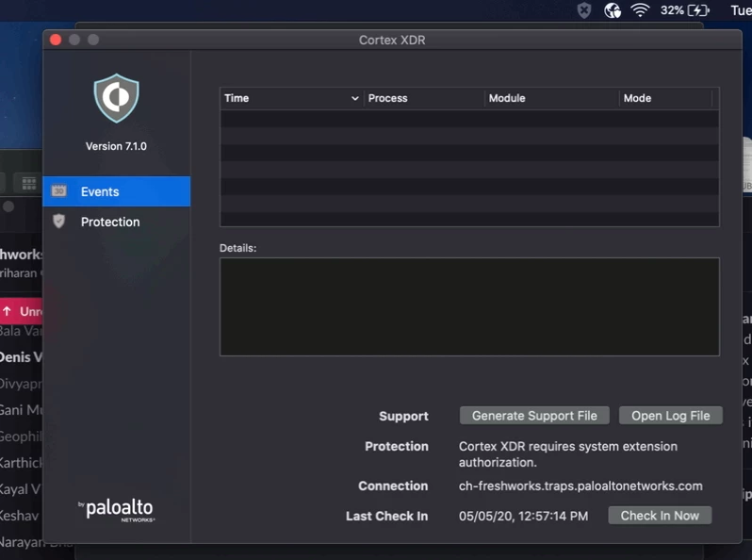
Task: Close the Cortex XDR window
Action: pyautogui.click(x=56, y=40)
